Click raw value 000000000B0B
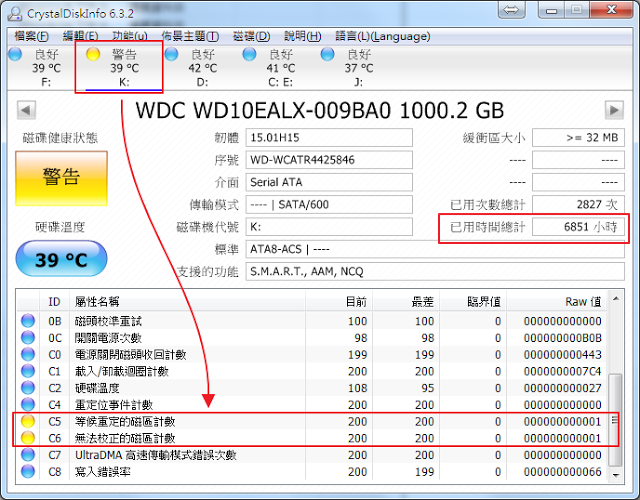The width and height of the screenshot is (640, 500). (562, 338)
